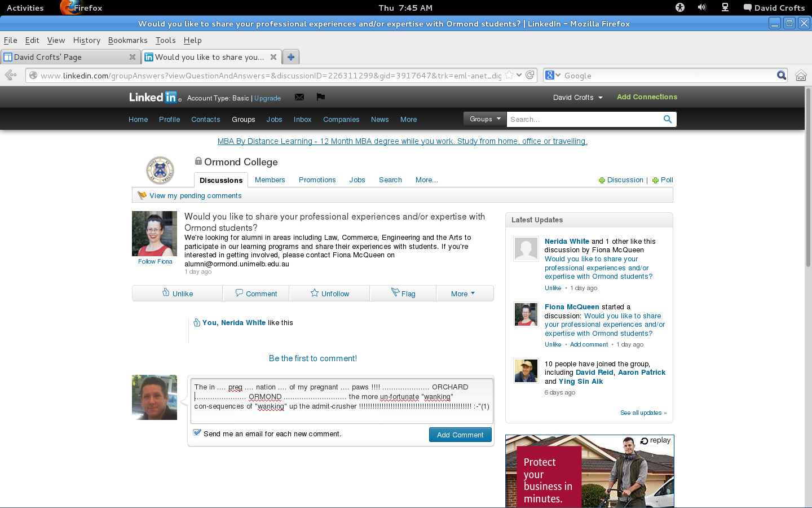This screenshot has height=508, width=812.
Task: Open the Google search engine selector dropdown
Action: pyautogui.click(x=553, y=75)
